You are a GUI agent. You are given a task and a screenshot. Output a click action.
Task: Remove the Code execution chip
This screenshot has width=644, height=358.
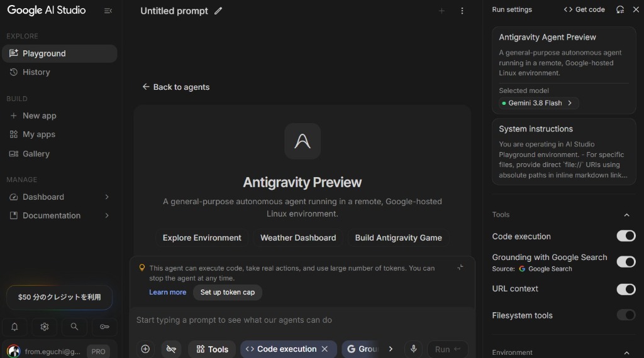click(x=325, y=349)
